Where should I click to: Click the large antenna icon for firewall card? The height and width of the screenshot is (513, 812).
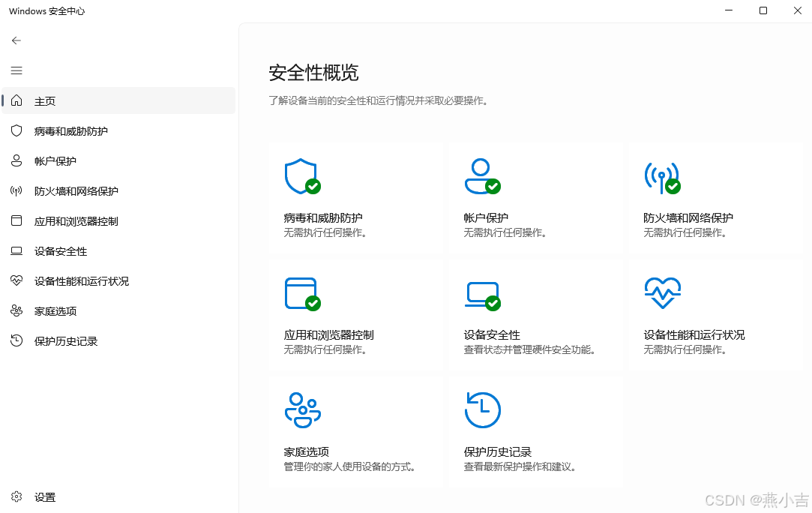(x=662, y=178)
